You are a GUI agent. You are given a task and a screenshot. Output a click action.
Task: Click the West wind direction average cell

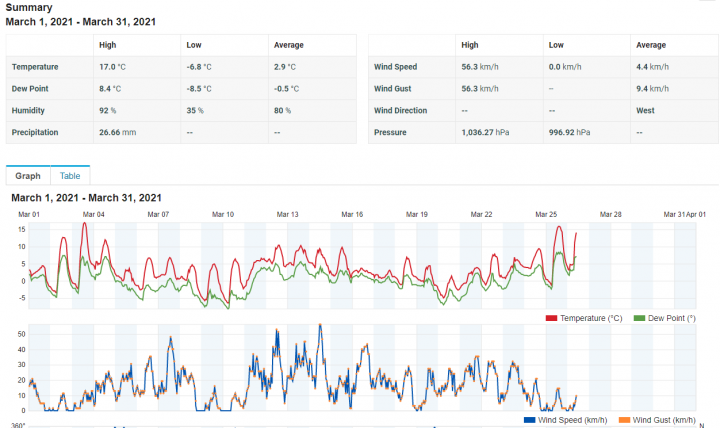[x=646, y=111]
